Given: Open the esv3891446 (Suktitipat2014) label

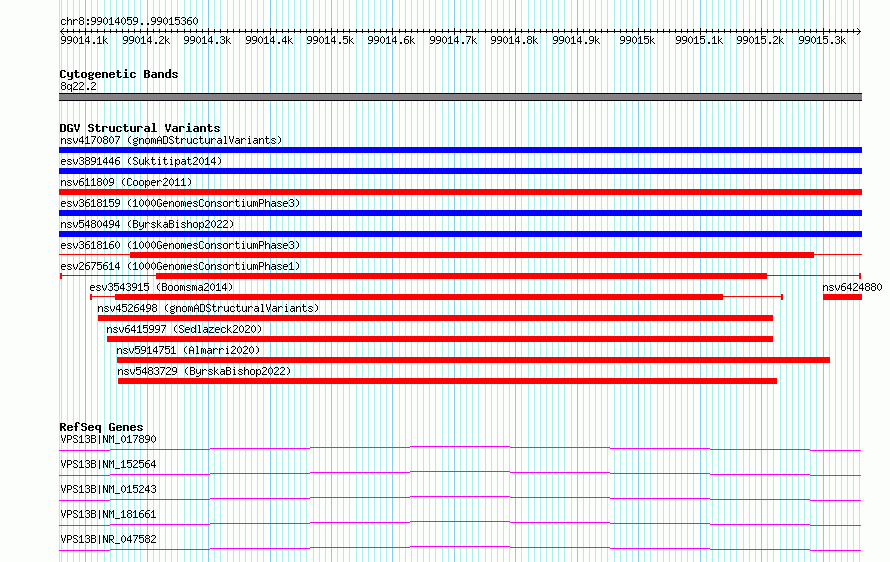Looking at the screenshot, I should (x=141, y=161).
